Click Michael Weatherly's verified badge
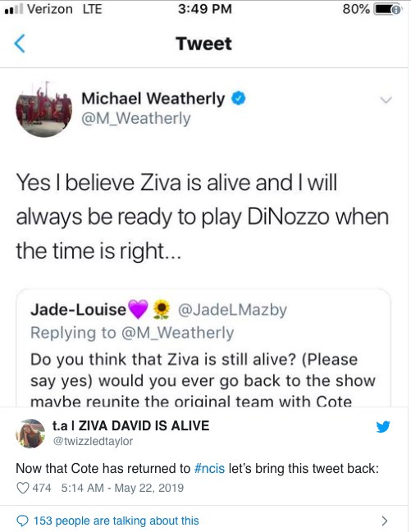The image size is (411, 532). click(x=239, y=98)
